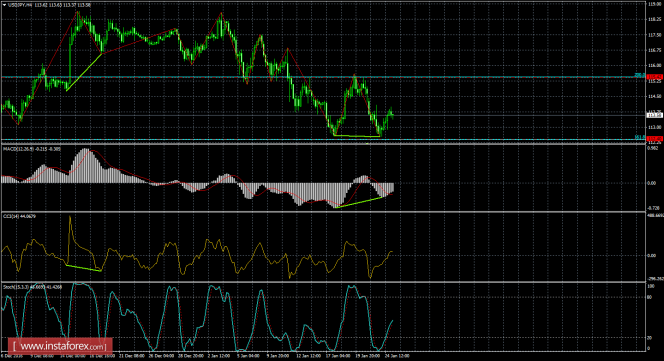
Task: Select the upper red price level tag
Action: [655, 77]
